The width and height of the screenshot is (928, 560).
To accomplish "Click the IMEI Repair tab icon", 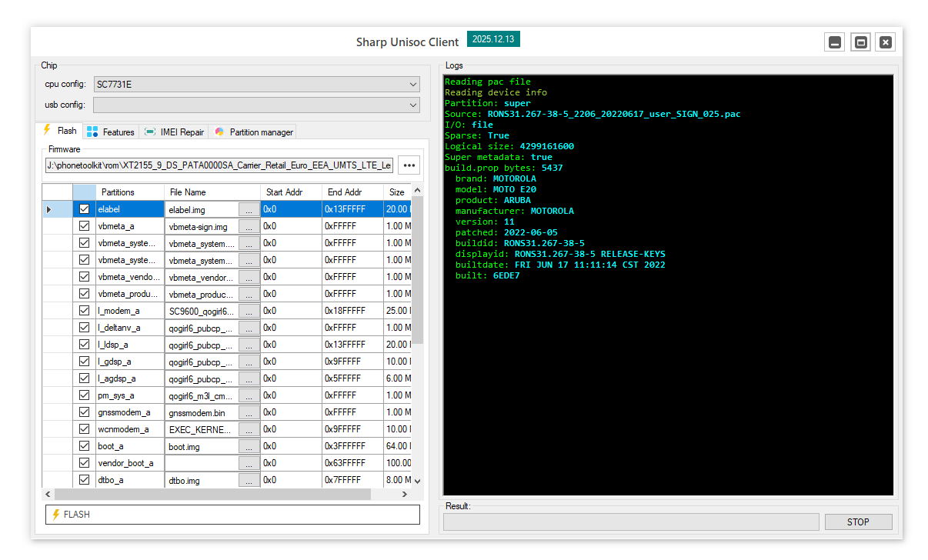I will point(150,132).
